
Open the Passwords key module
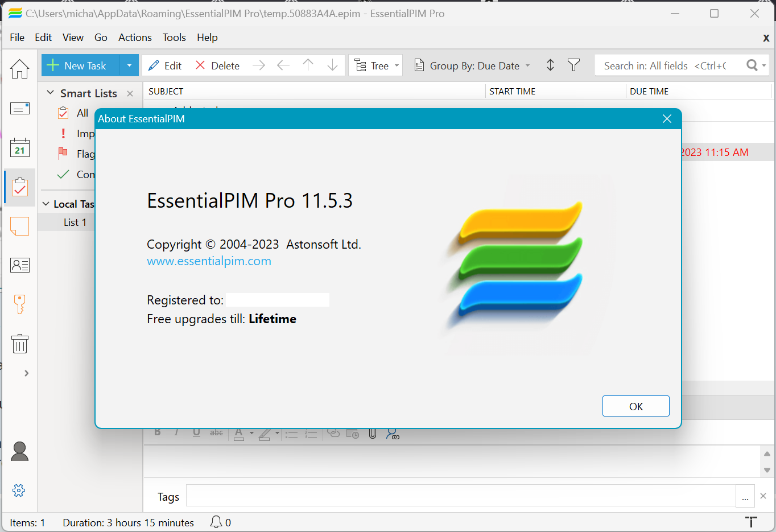(x=19, y=304)
